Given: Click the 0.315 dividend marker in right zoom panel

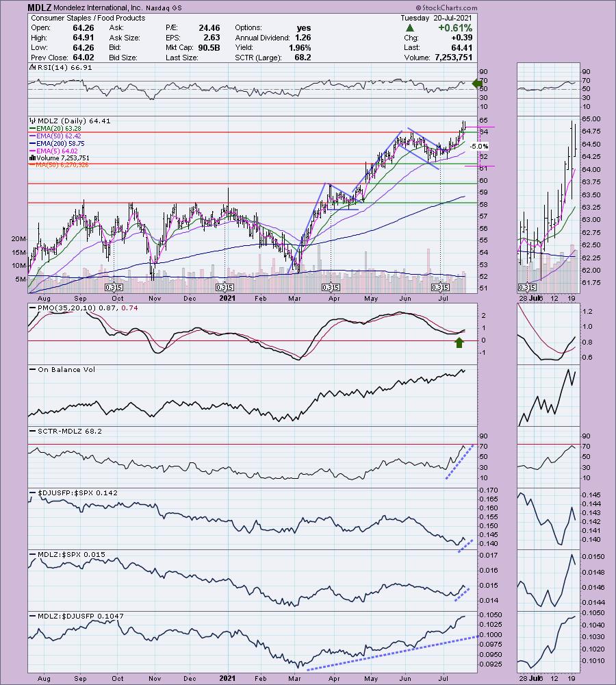Looking at the screenshot, I should pos(527,287).
